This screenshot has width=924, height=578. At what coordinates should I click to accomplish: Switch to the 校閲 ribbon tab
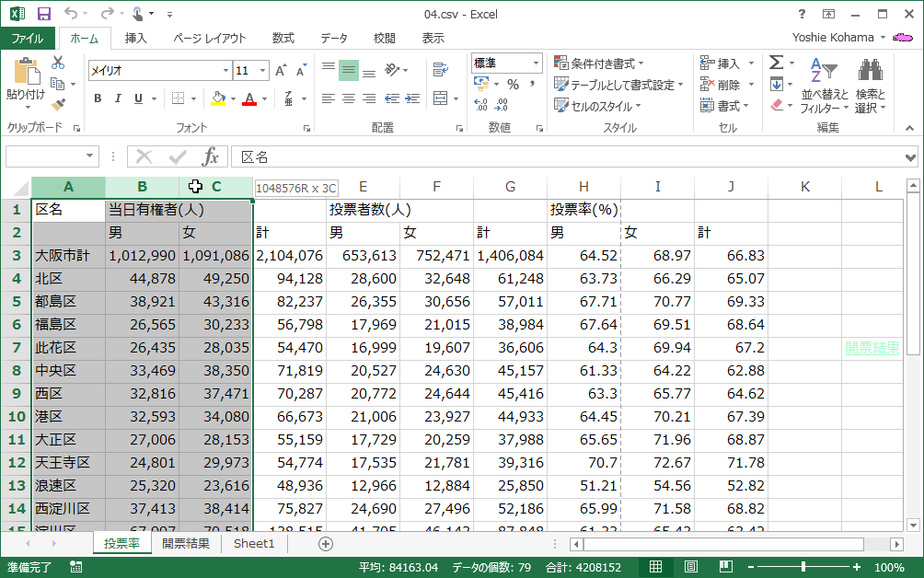tap(384, 39)
